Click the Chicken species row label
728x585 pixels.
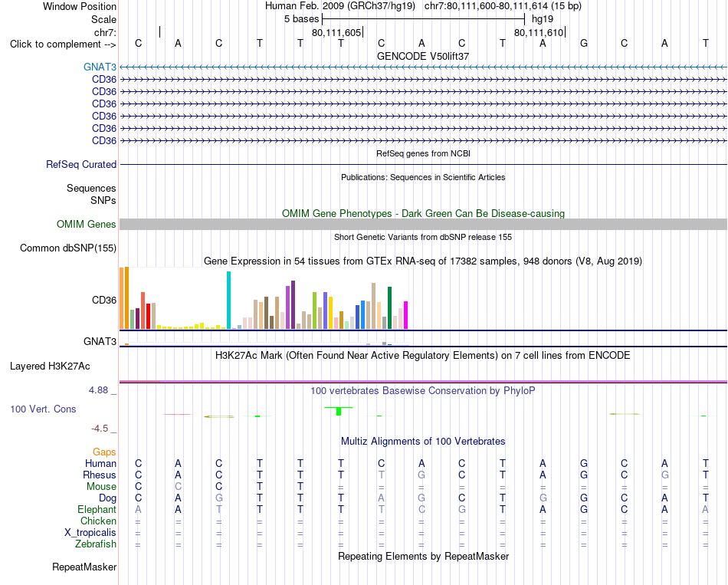click(98, 521)
